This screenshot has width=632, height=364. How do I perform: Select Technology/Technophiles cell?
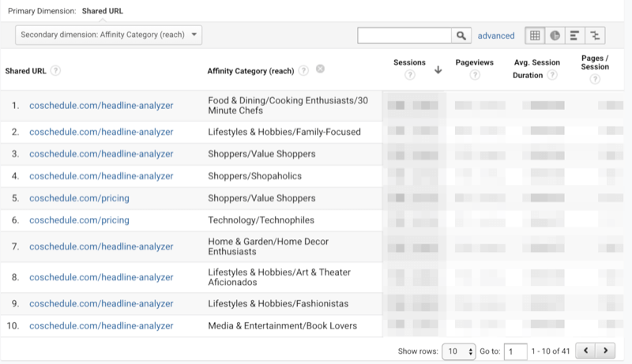coord(261,220)
